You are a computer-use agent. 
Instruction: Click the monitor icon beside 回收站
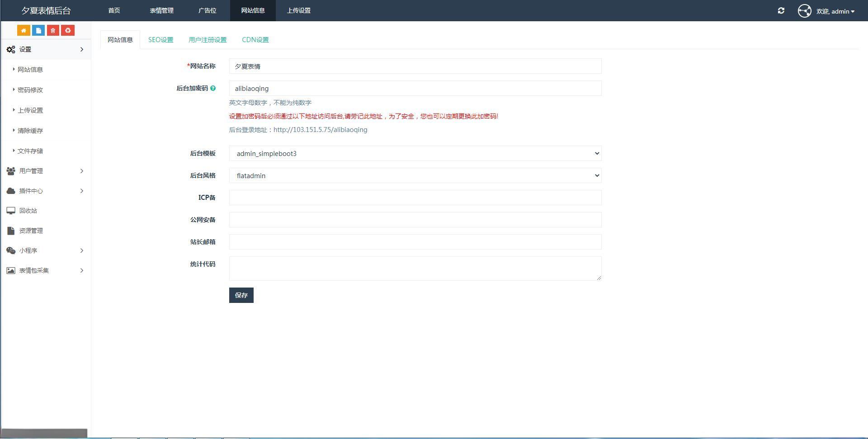coord(11,211)
